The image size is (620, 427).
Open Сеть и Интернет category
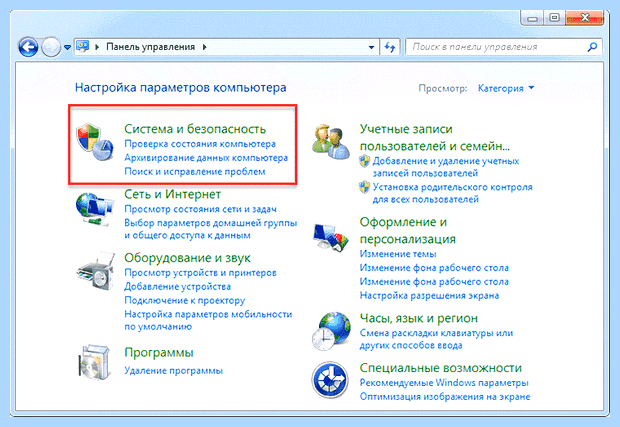pyautogui.click(x=172, y=194)
